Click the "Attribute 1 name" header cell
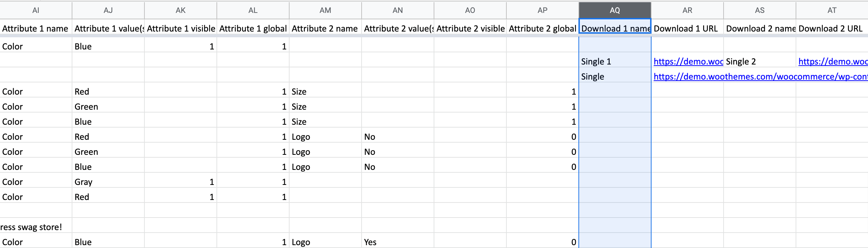 point(35,29)
